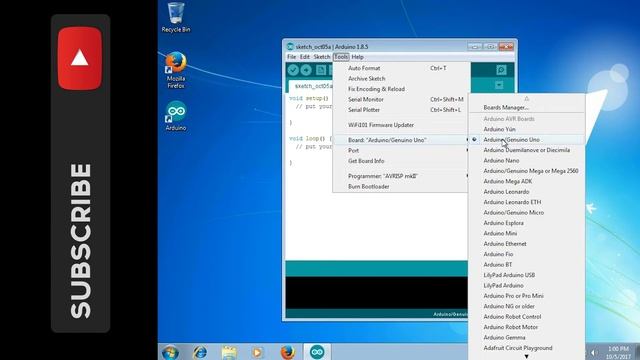The image size is (640, 360).
Task: Open the File menu
Action: click(x=291, y=57)
